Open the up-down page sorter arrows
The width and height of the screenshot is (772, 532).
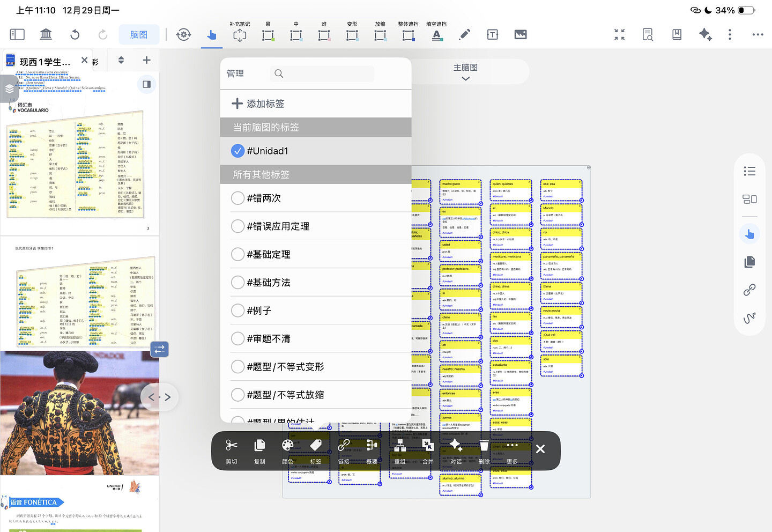(121, 60)
